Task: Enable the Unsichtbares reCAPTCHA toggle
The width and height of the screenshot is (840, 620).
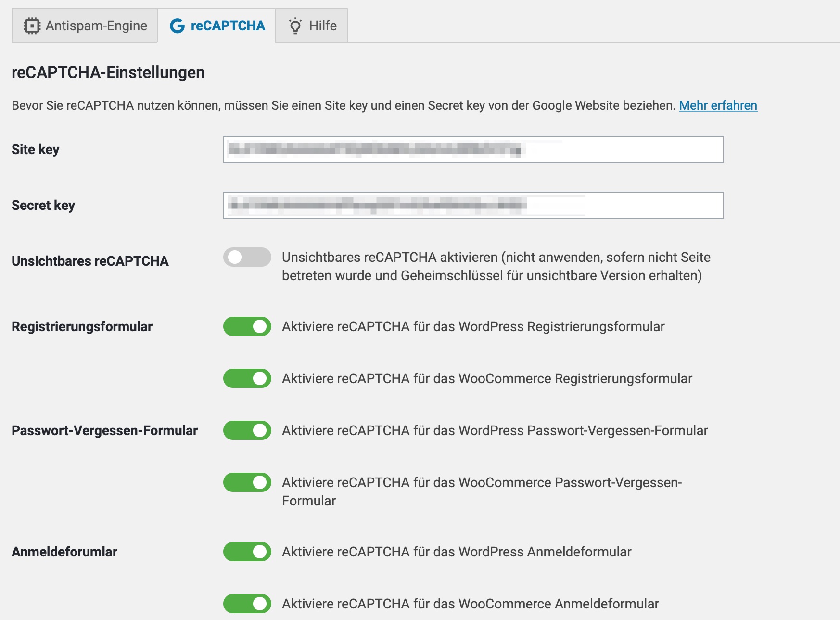Action: click(247, 257)
